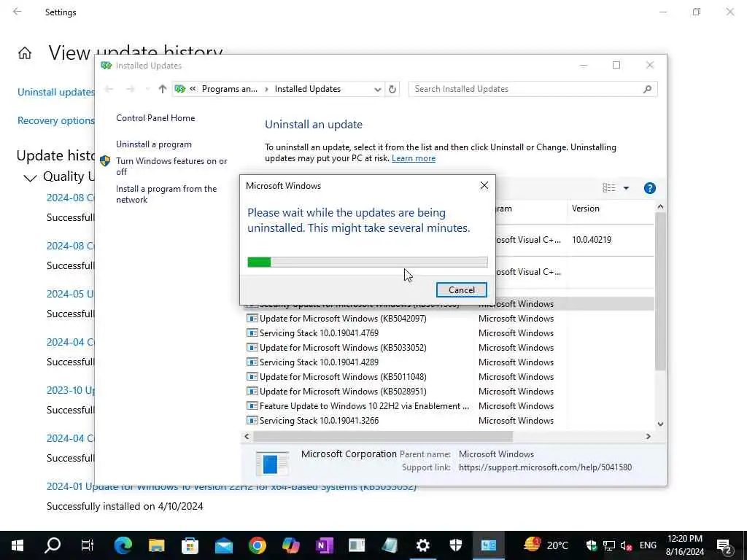This screenshot has height=560, width=747.
Task: Click the Programs an... breadcrumb
Action: click(x=229, y=89)
